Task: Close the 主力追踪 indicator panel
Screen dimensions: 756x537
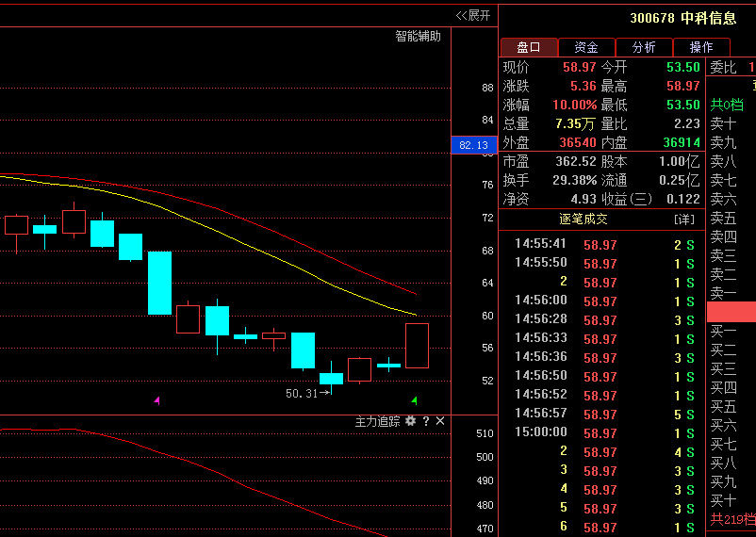Action: coord(440,421)
